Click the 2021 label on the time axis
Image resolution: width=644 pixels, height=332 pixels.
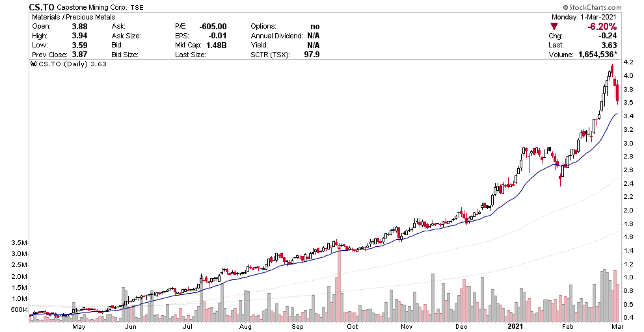click(515, 327)
